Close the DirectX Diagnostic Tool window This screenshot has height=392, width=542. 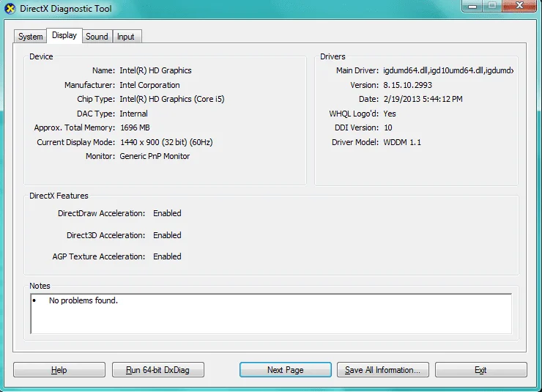click(x=519, y=6)
